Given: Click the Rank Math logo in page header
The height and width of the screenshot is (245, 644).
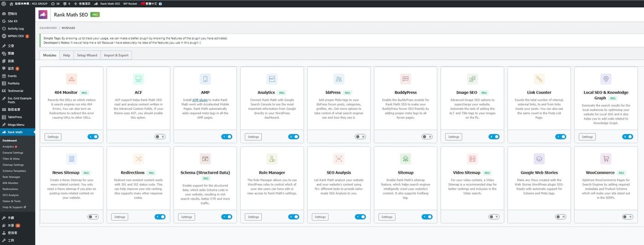Looking at the screenshot, I should 43,15.
